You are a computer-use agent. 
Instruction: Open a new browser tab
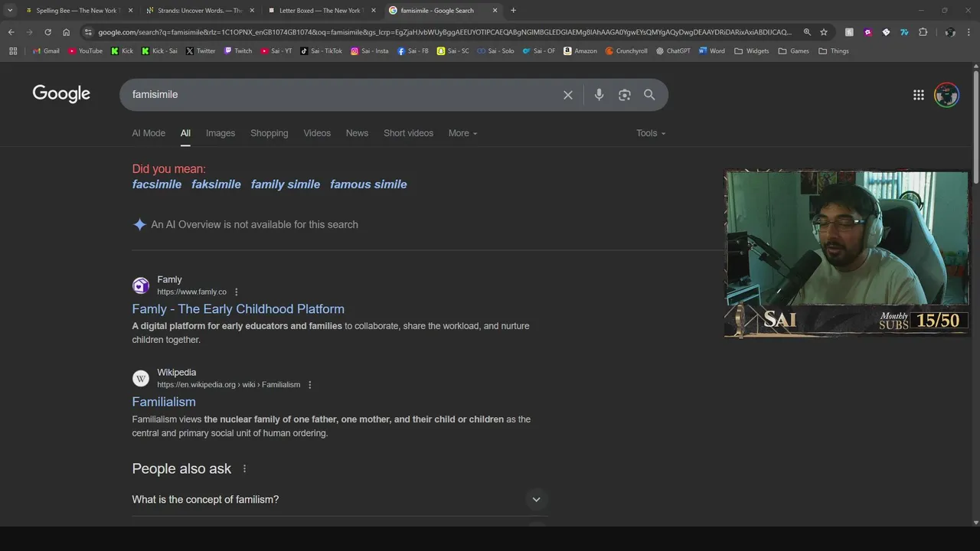[x=513, y=11]
